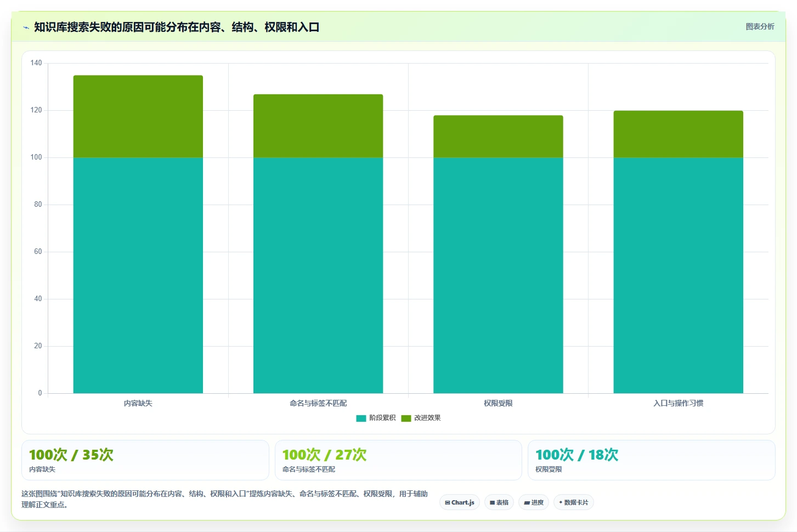
Task: Select the 数据卡片 tag chip
Action: (x=574, y=502)
